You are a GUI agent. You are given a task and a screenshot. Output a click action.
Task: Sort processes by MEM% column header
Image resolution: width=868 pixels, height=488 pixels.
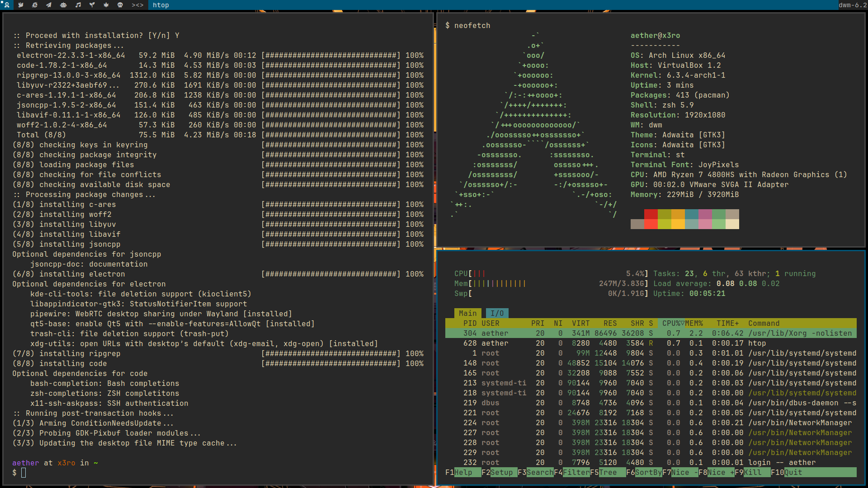coord(694,323)
